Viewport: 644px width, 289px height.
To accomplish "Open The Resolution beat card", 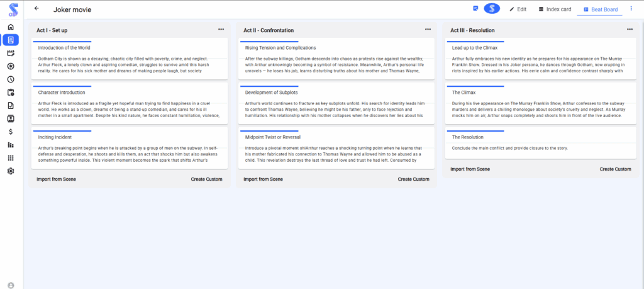I will tap(541, 143).
